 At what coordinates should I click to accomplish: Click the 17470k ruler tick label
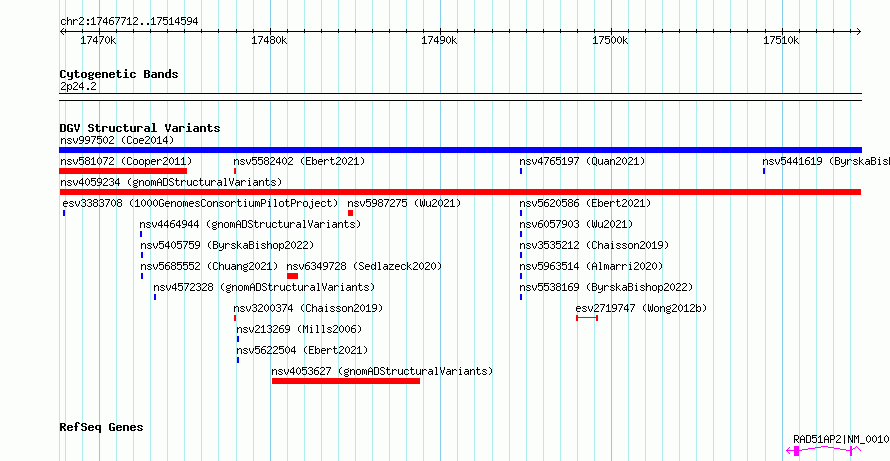(x=98, y=41)
